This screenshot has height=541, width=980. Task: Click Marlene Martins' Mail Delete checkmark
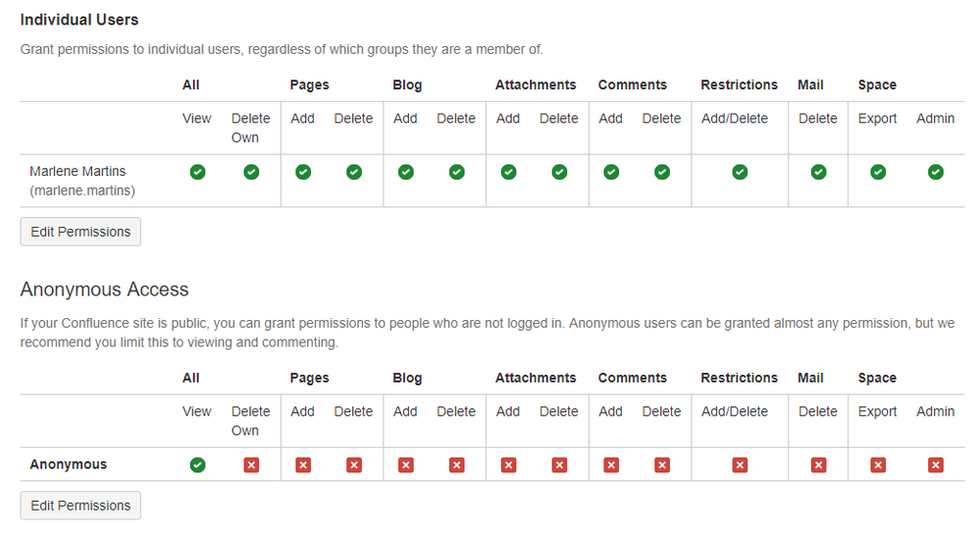point(819,172)
